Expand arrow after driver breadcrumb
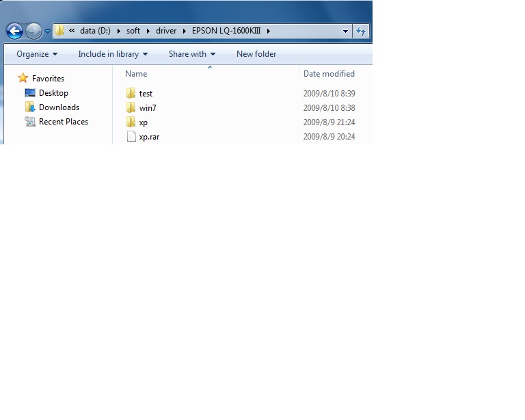Screen dimensions: 525x420 [x=184, y=31]
